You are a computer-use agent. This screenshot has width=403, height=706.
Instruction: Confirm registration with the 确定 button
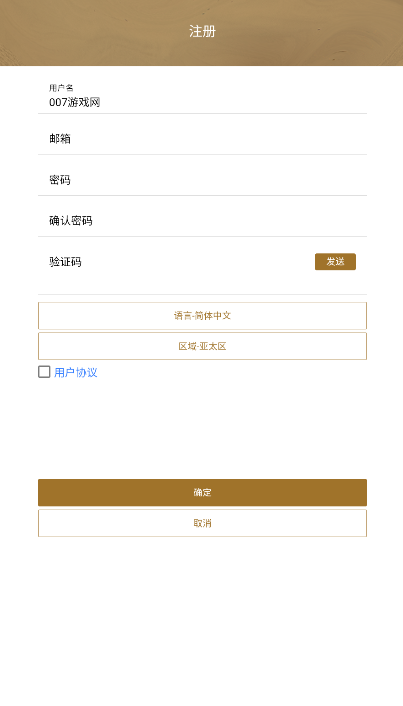pyautogui.click(x=202, y=493)
